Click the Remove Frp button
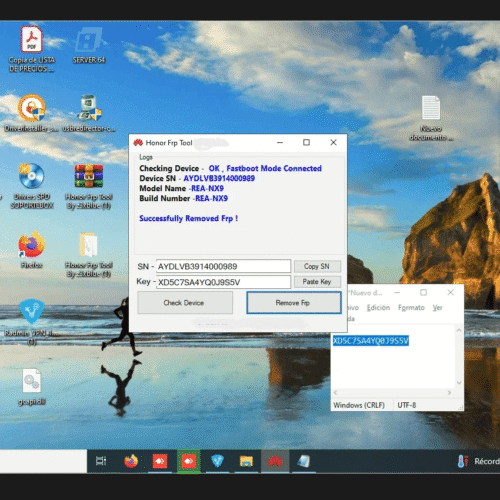 tap(294, 303)
